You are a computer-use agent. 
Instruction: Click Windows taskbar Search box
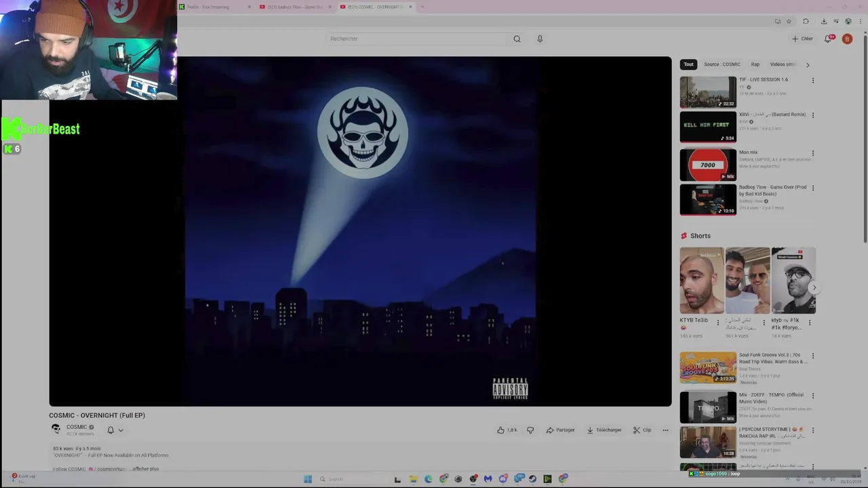tap(351, 479)
